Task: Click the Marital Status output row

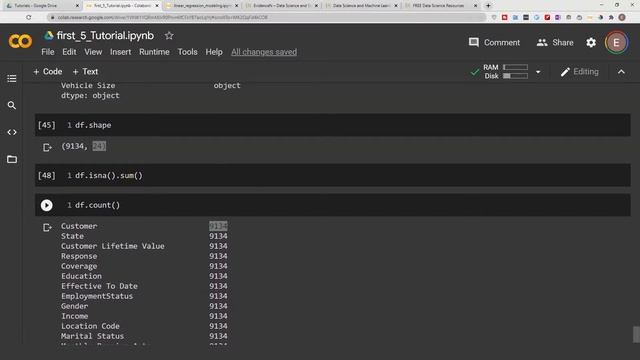Action: point(144,336)
